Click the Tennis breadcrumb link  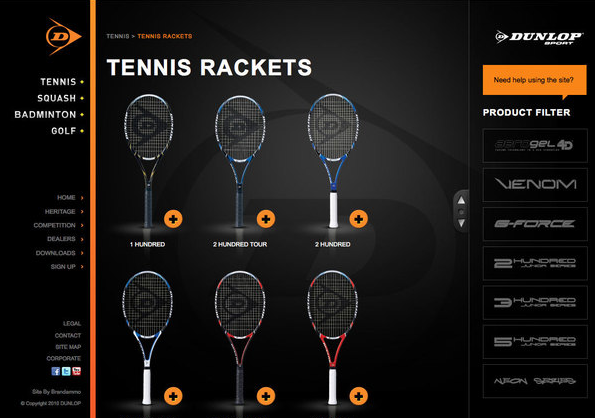[x=118, y=36]
